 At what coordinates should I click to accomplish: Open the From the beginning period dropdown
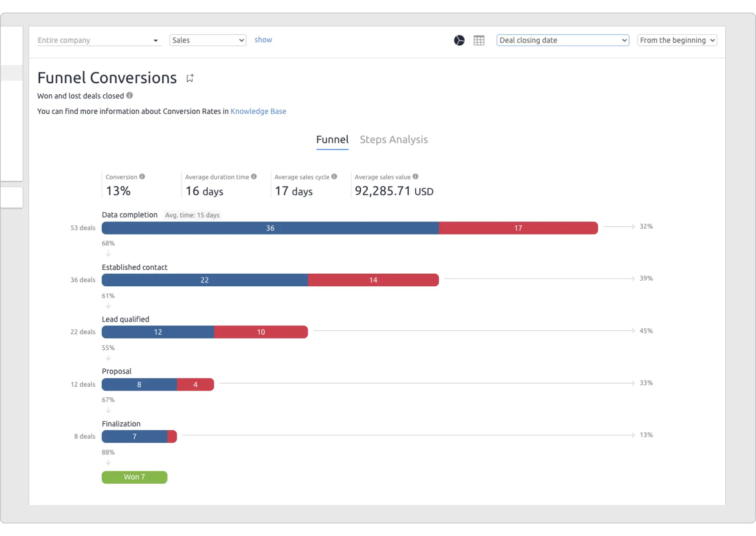point(677,40)
